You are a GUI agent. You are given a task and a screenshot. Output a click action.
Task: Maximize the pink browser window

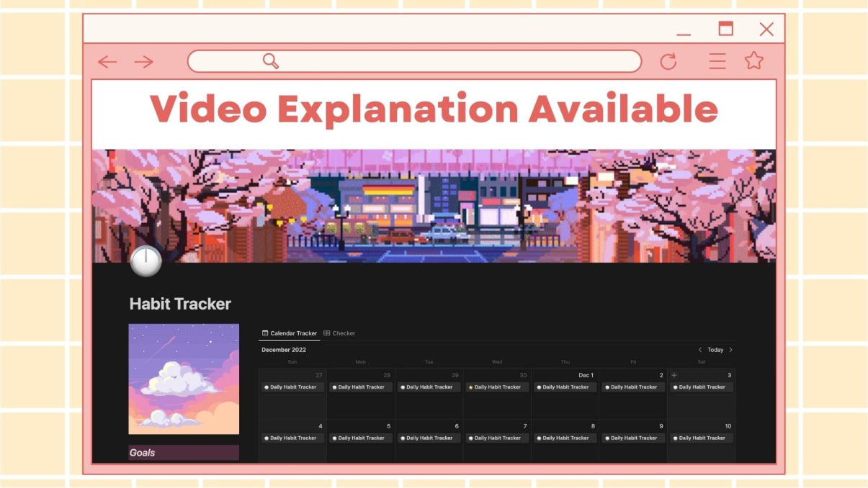pyautogui.click(x=726, y=29)
